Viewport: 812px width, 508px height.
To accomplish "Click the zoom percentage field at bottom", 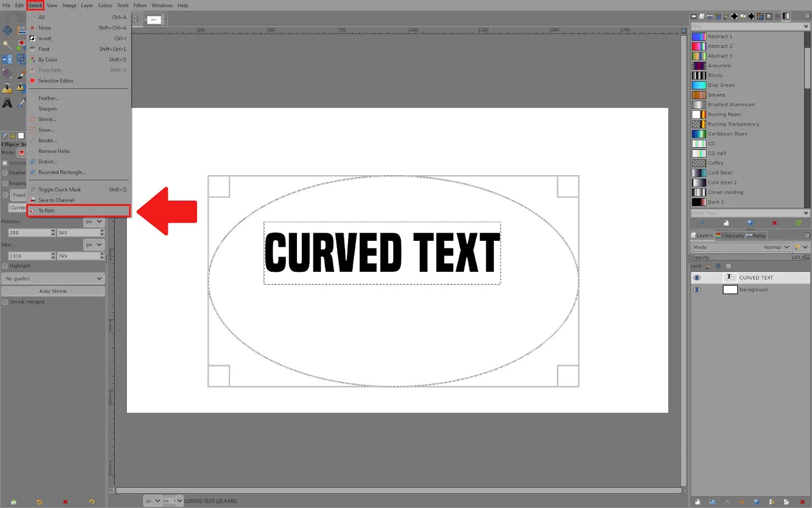I will click(x=171, y=500).
